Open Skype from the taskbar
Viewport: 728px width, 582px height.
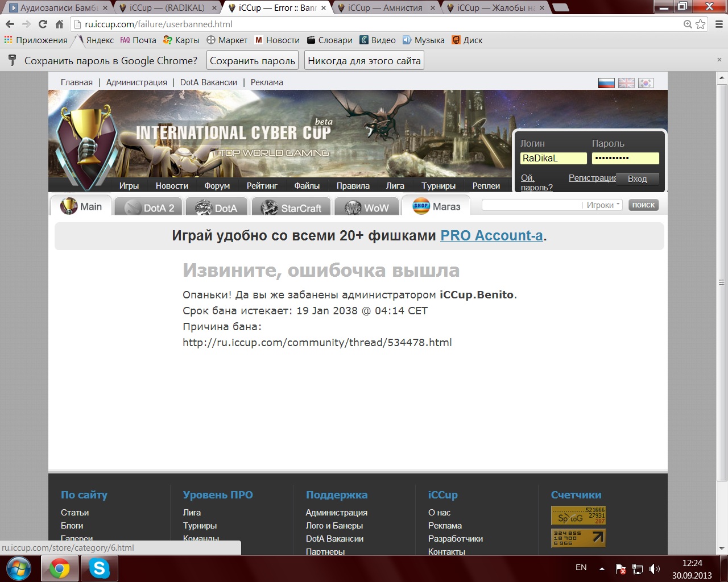pyautogui.click(x=99, y=568)
